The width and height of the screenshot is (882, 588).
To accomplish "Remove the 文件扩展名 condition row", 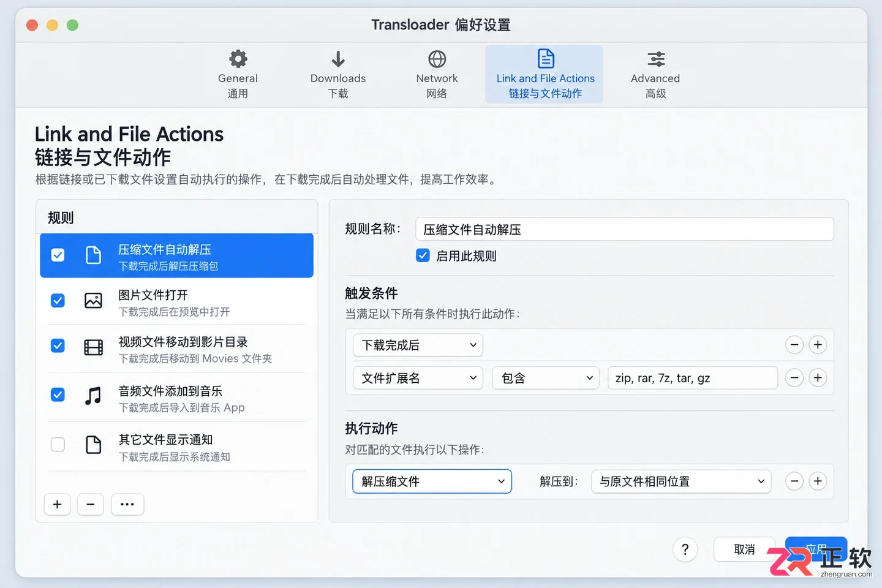I will click(794, 378).
